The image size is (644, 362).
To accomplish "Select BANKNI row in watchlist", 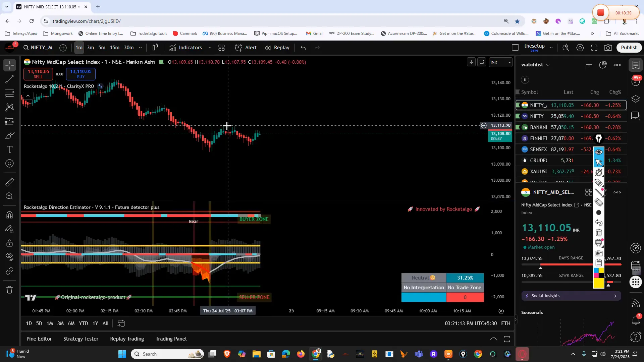I will (x=571, y=127).
